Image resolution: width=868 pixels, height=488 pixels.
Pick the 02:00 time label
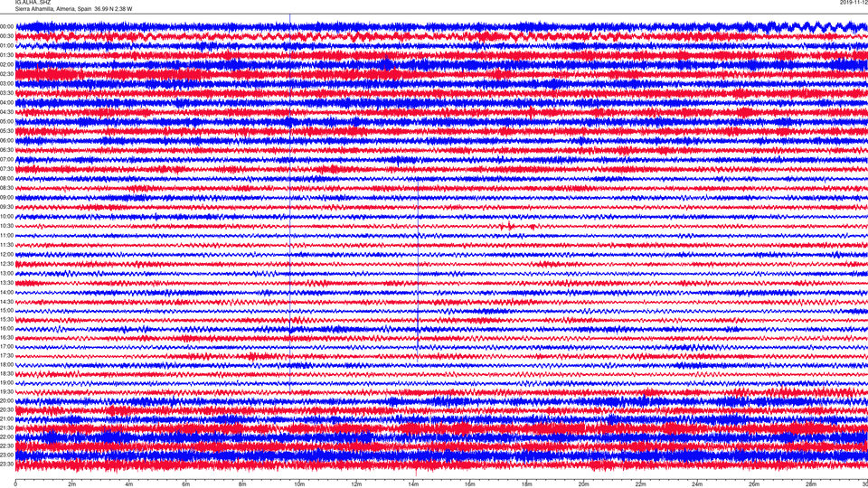point(7,65)
